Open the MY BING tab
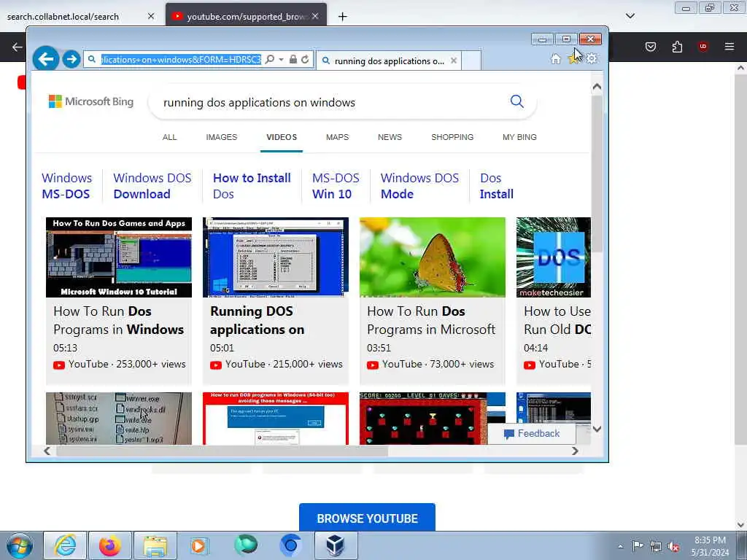Image resolution: width=747 pixels, height=560 pixels. click(x=519, y=137)
